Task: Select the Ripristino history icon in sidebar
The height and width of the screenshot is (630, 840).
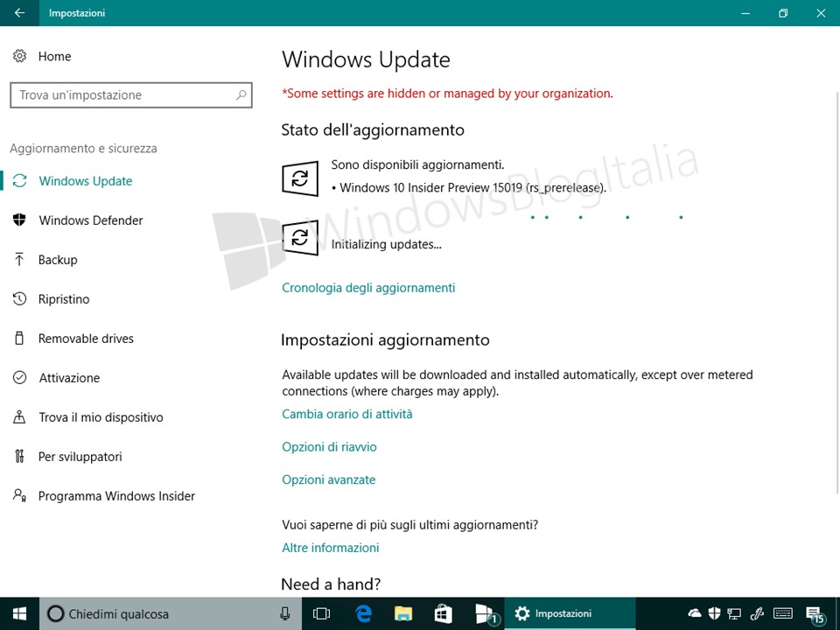Action: pyautogui.click(x=20, y=299)
